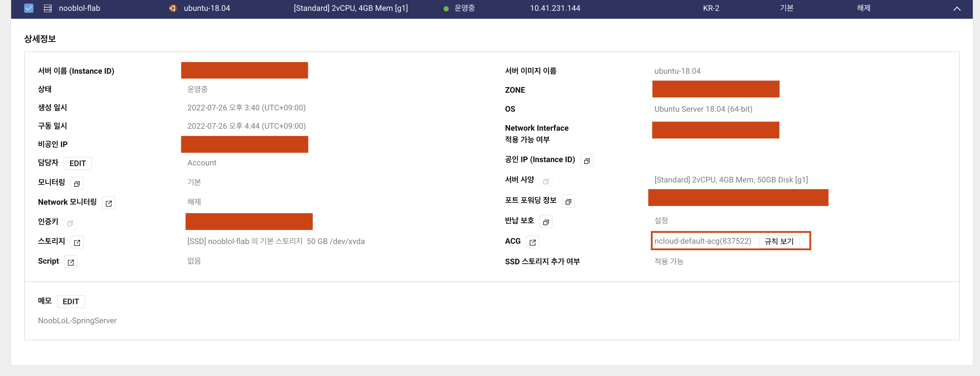Image resolution: width=980 pixels, height=376 pixels.
Task: Click the public IP popup icon
Action: (587, 160)
